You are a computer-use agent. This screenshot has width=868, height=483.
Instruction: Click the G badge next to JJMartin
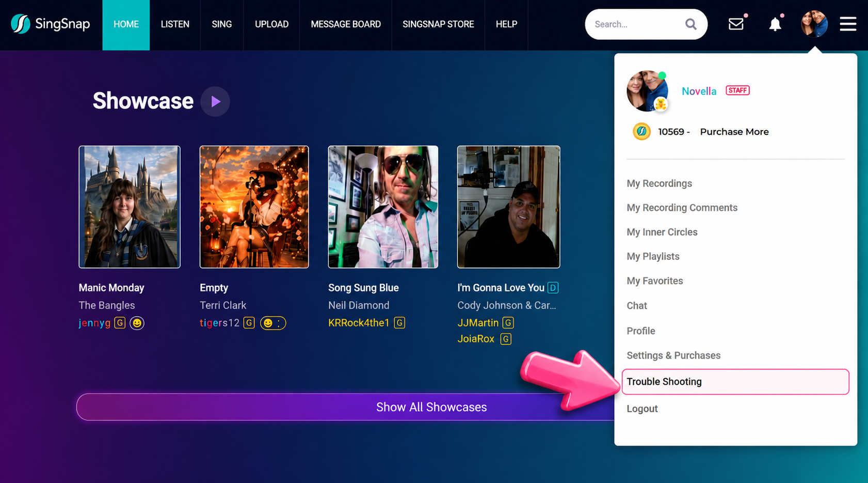(508, 323)
